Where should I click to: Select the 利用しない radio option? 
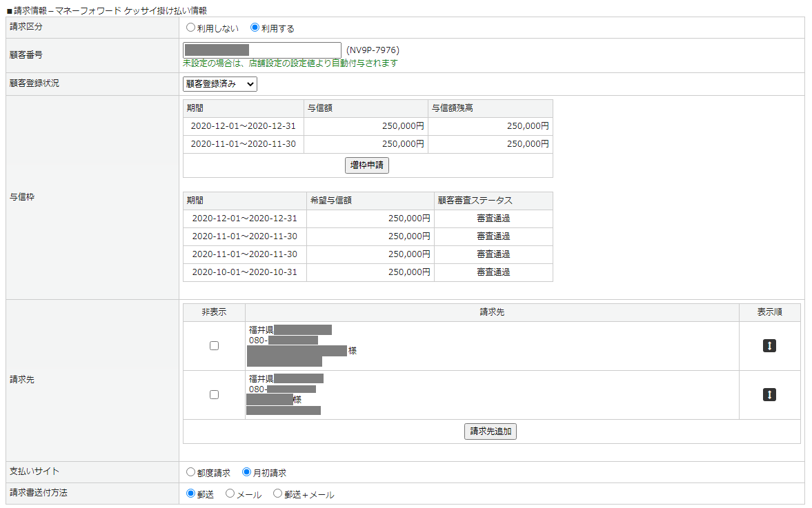click(191, 28)
